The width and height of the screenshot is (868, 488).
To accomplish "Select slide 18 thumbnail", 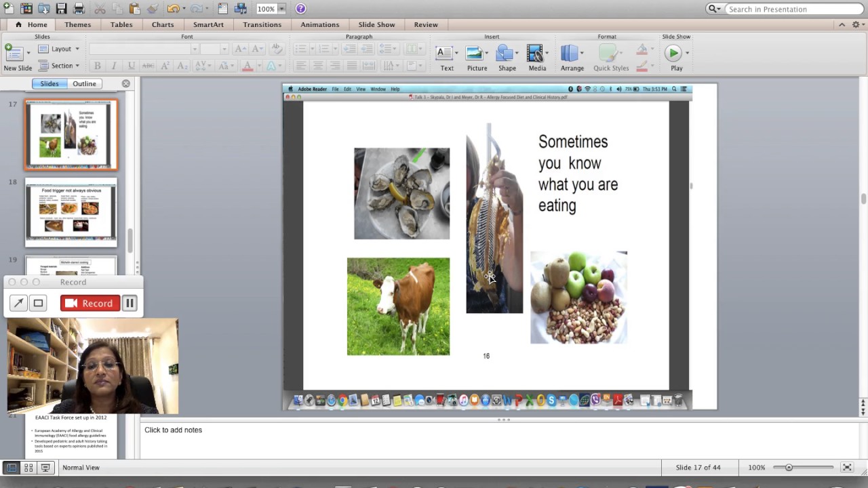I will (71, 213).
